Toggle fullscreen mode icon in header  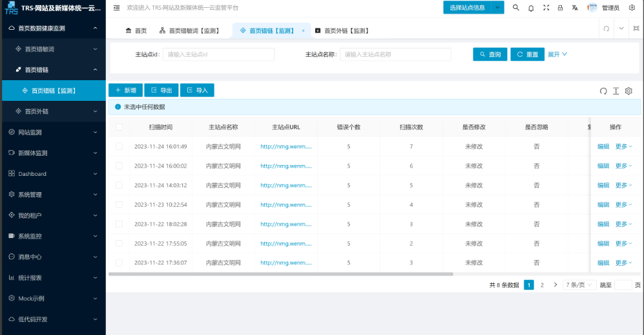tap(546, 8)
